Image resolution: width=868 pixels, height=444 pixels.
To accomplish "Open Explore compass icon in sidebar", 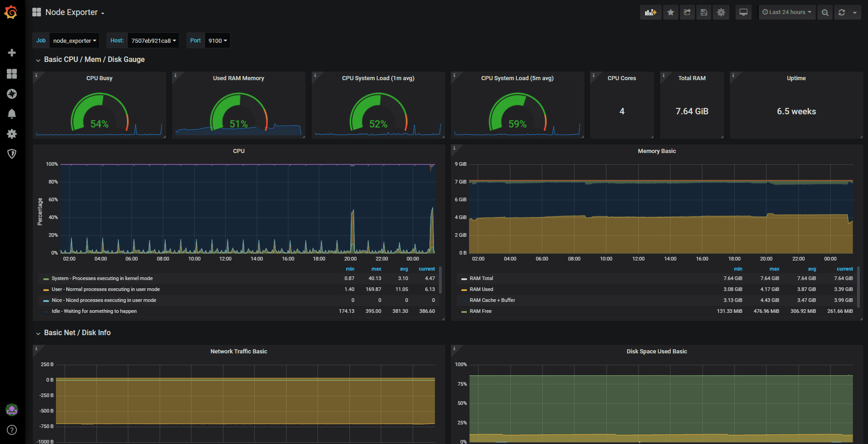I will click(x=12, y=94).
